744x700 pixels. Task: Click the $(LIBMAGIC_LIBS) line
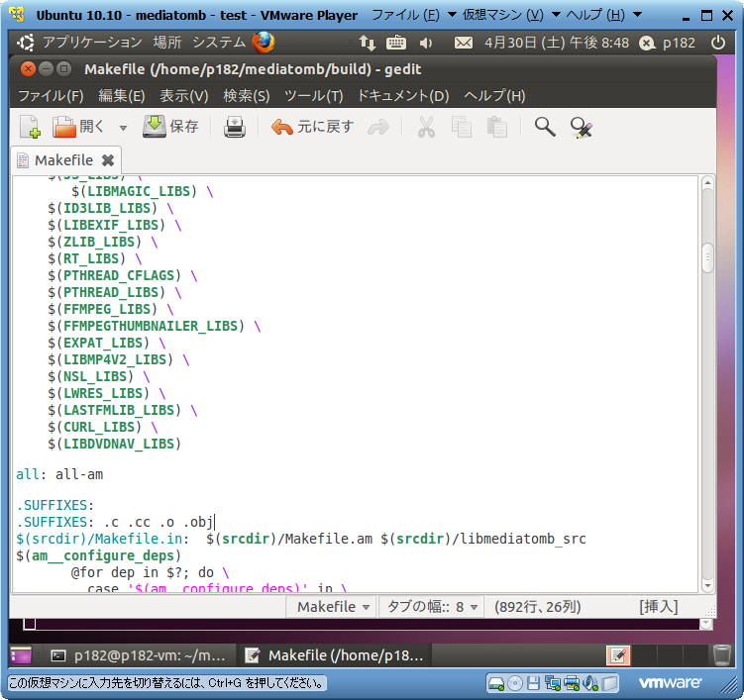[x=143, y=192]
